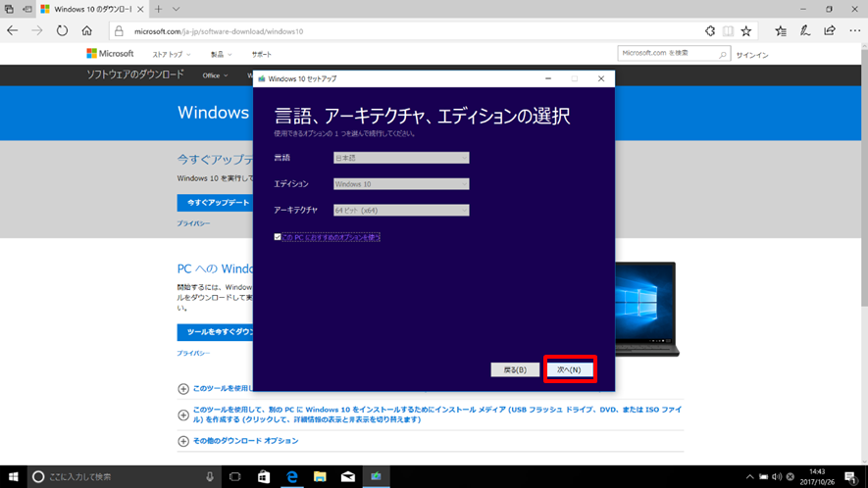Open tab preview chevron next to new tab
868x488 pixels.
[x=176, y=9]
